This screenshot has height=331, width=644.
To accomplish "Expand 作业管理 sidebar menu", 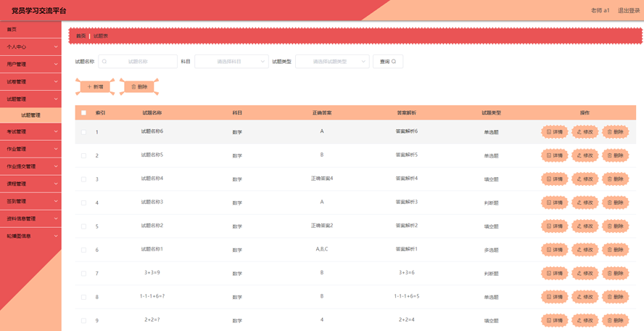I will (30, 149).
